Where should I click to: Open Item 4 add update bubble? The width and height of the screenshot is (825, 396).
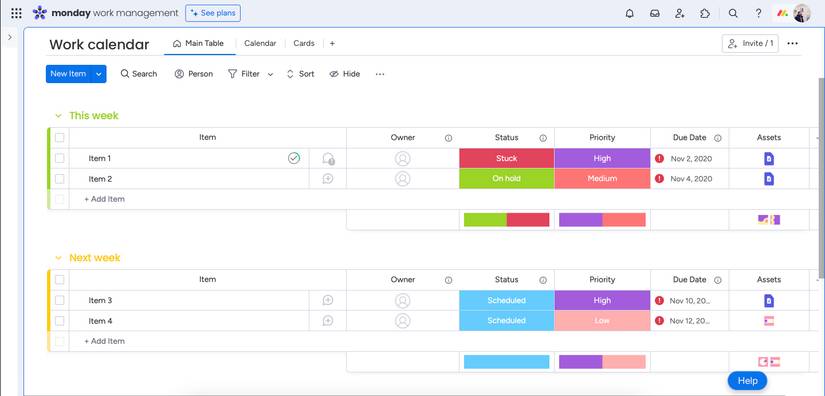click(328, 321)
